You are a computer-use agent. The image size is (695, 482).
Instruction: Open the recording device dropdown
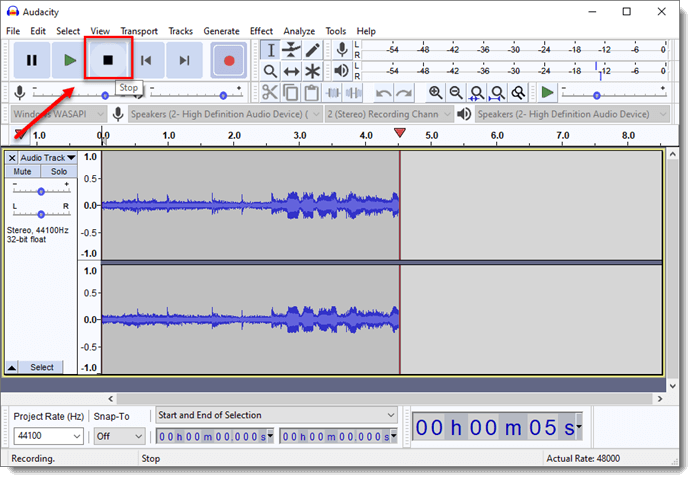225,114
